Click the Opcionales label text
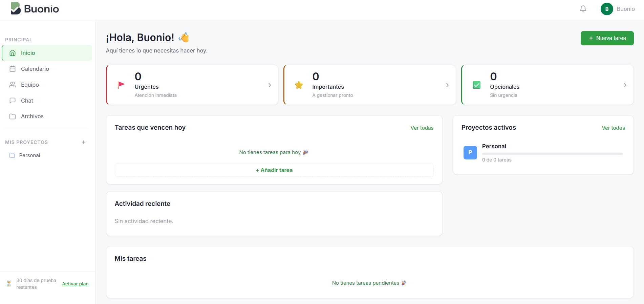The height and width of the screenshot is (304, 644). (x=505, y=87)
